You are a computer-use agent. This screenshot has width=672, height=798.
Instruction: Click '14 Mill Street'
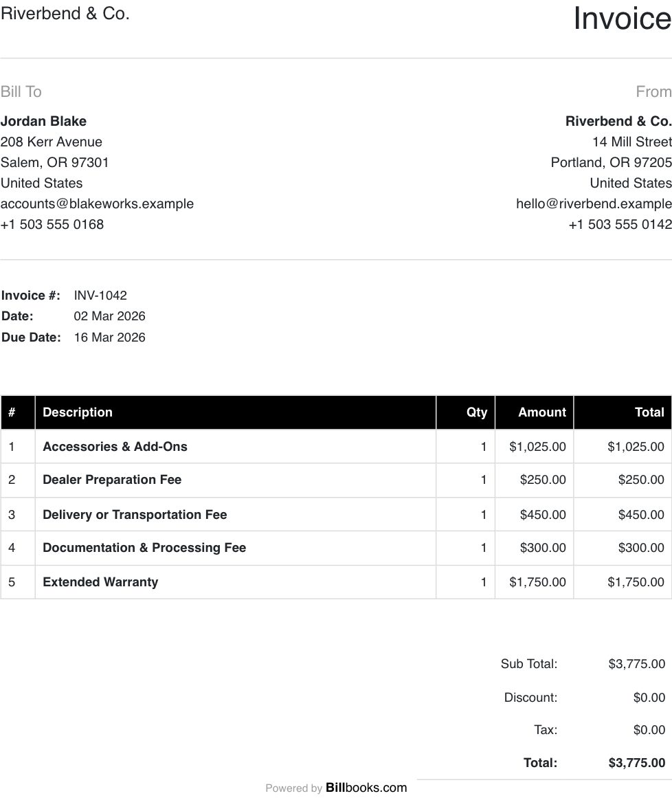pyautogui.click(x=632, y=142)
